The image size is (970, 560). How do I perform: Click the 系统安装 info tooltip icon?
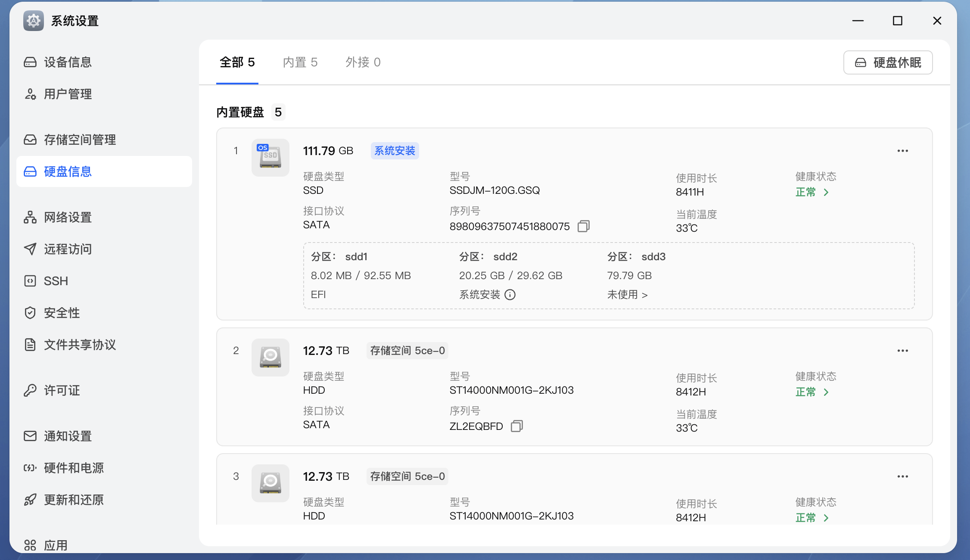[511, 295]
